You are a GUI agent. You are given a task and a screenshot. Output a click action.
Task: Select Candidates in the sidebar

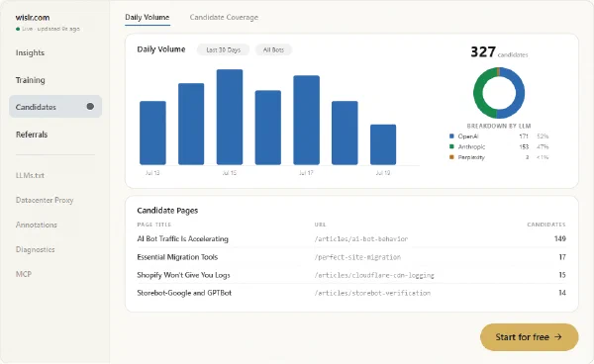pyautogui.click(x=55, y=107)
